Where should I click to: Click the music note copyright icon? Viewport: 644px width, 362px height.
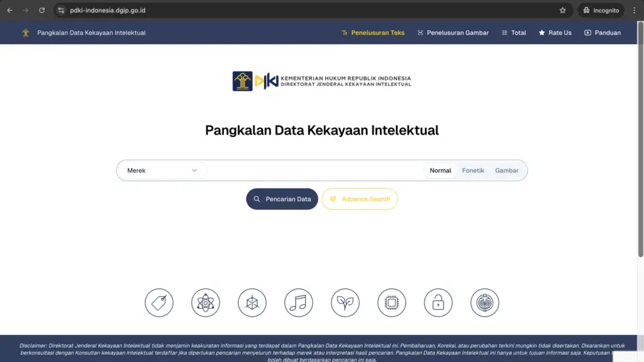pyautogui.click(x=299, y=303)
